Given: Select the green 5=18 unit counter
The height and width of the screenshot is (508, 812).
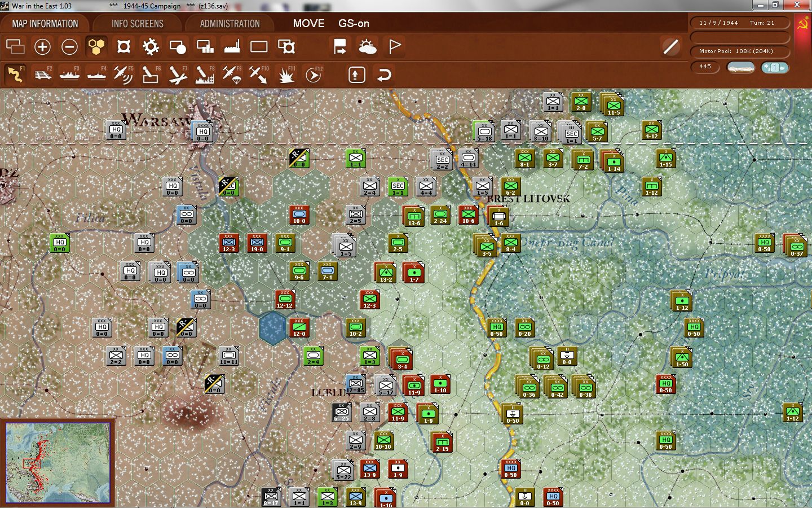Looking at the screenshot, I should [484, 132].
